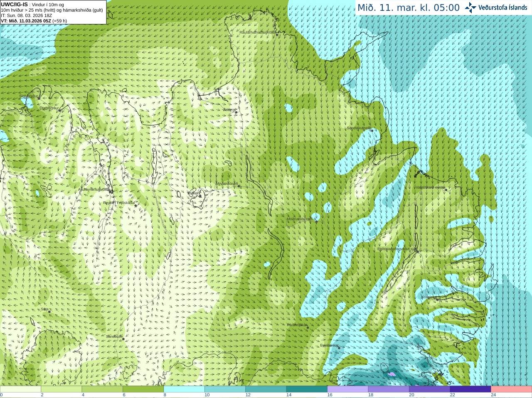Pick the 6–8 m/s green legend swatch
This screenshot has width=532, height=398.
[143, 389]
